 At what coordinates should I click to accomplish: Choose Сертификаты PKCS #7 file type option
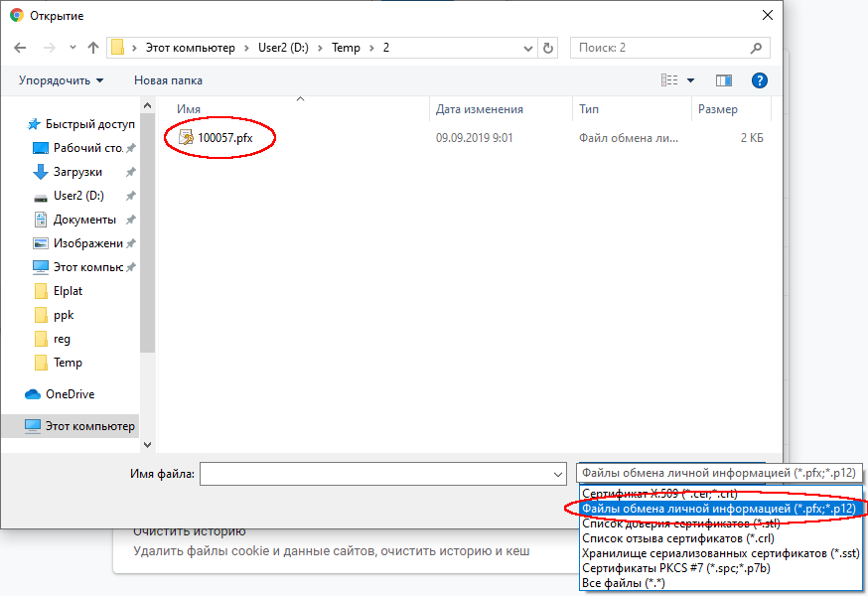point(675,568)
